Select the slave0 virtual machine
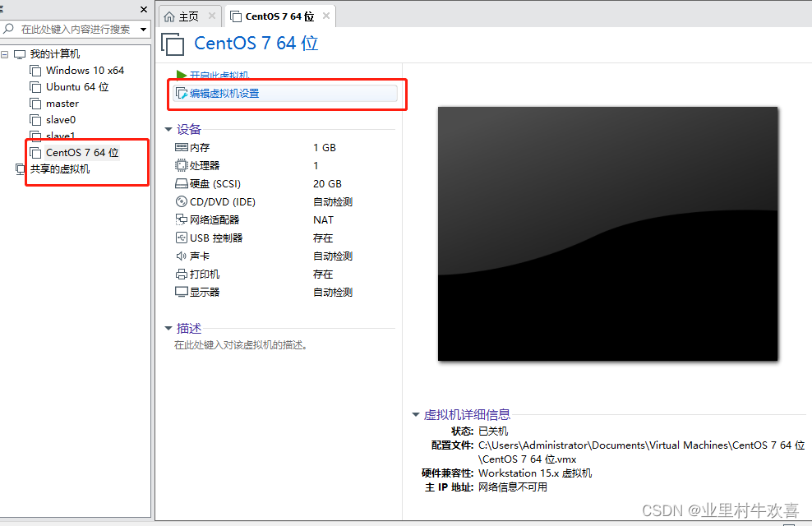Image resolution: width=812 pixels, height=526 pixels. [61, 120]
